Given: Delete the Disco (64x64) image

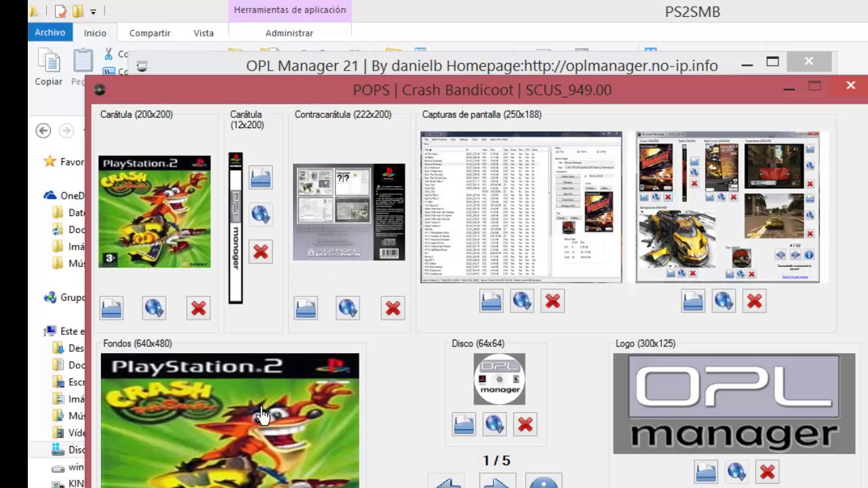Looking at the screenshot, I should (x=525, y=425).
